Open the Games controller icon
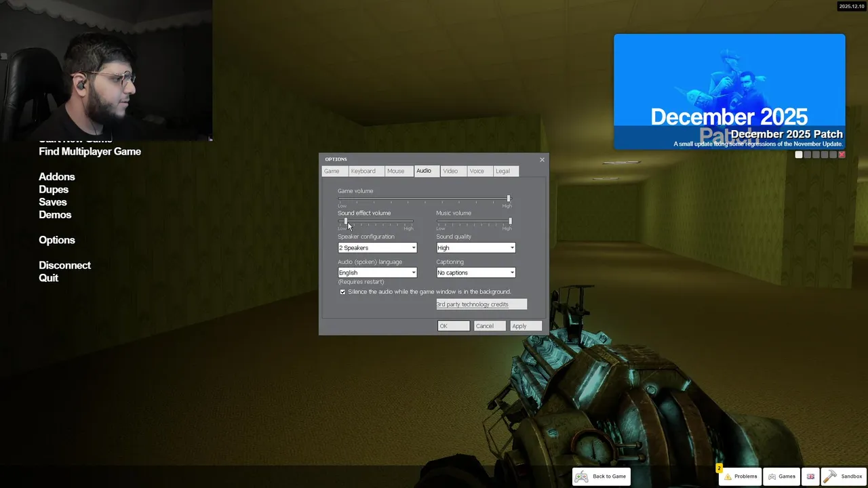This screenshot has height=488, width=868. pos(772,476)
